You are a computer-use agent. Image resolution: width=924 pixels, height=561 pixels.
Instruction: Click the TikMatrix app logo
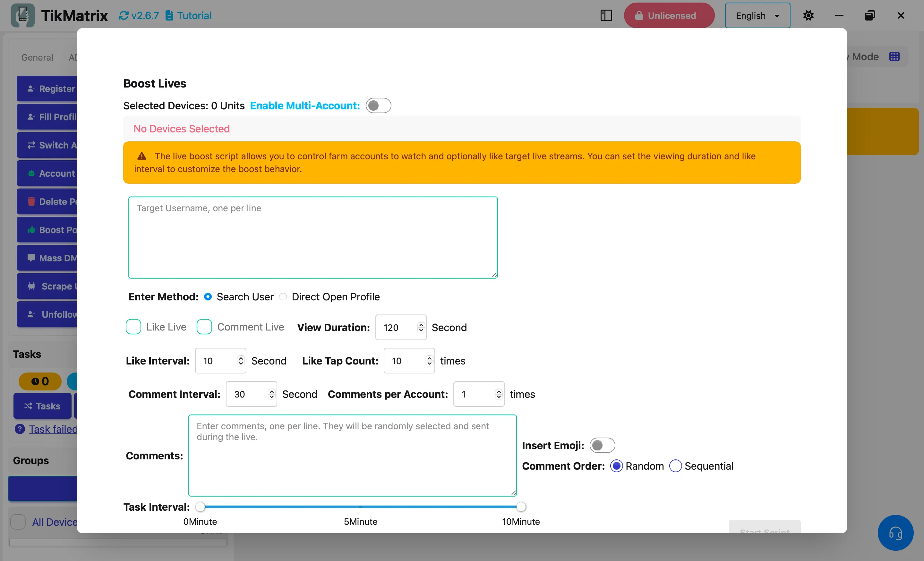pyautogui.click(x=22, y=15)
